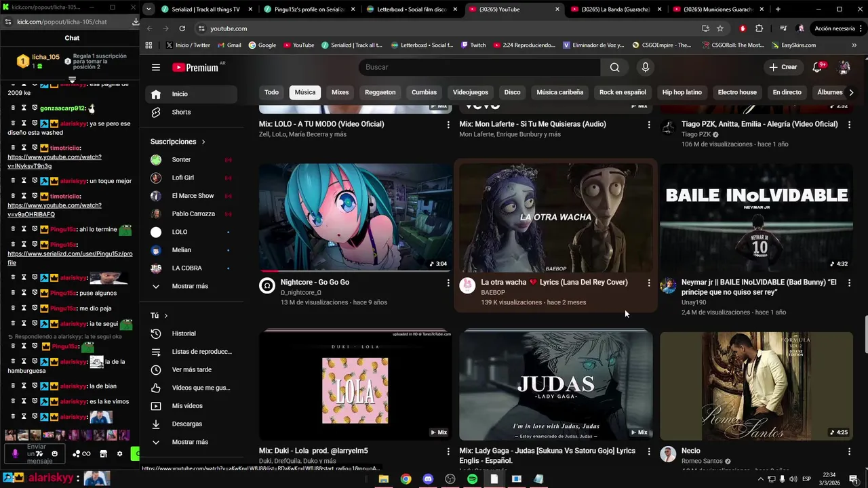
Task: Open YouTube account avatar menu
Action: point(844,67)
